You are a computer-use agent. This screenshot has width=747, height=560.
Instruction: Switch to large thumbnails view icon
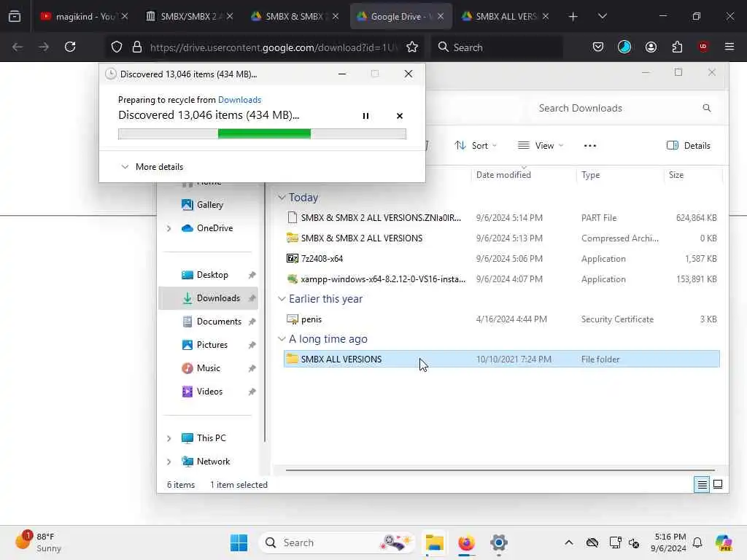[718, 485]
